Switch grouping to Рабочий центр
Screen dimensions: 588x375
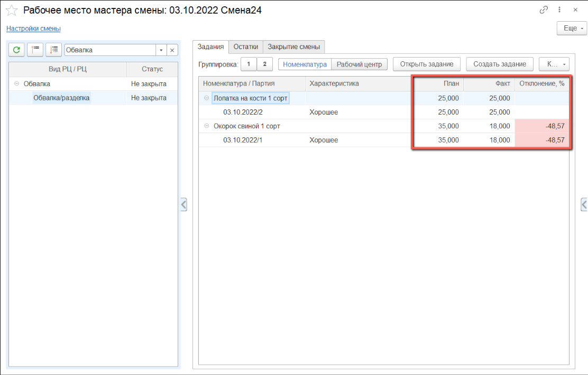pos(359,64)
